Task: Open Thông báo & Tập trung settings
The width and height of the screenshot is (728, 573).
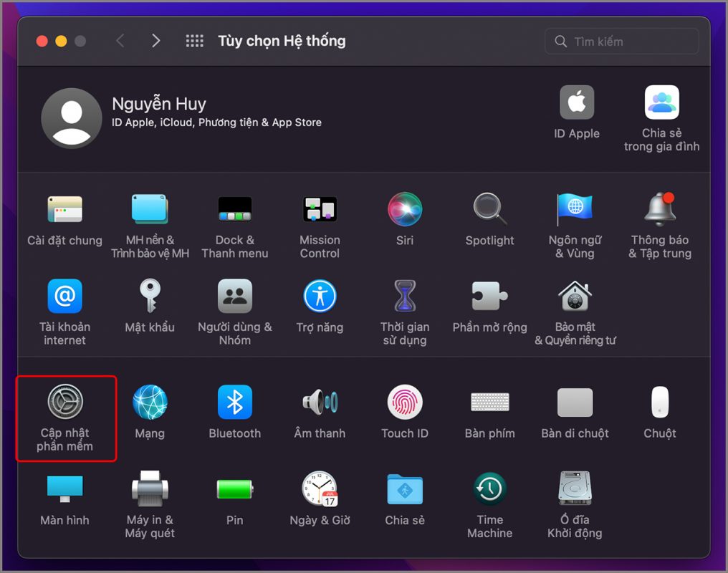Action: click(x=659, y=210)
